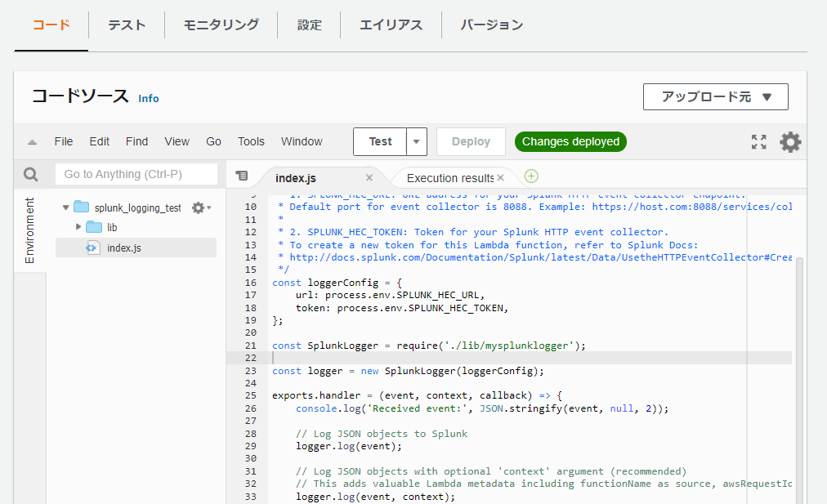This screenshot has height=504, width=827.
Task: Switch to the エイリアス tab
Action: coord(391,25)
